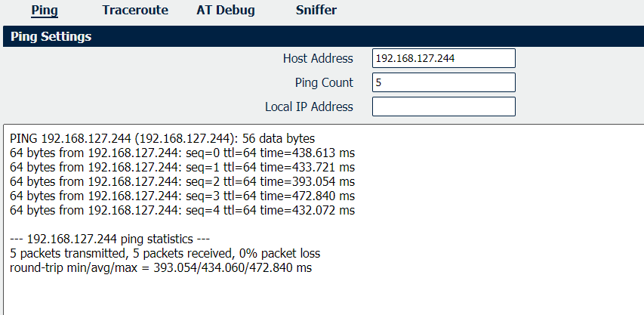Click the seq=4 reply with time 432.072 ms

[183, 211]
